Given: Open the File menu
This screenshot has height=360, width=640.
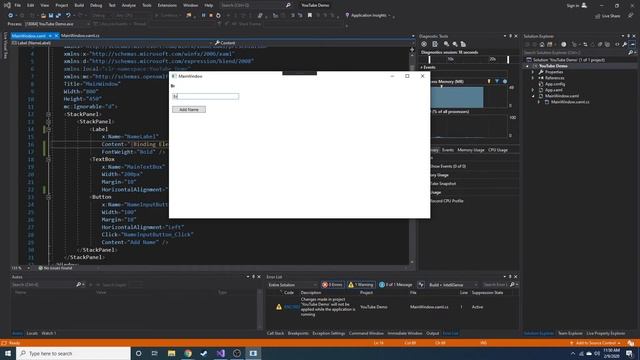Looking at the screenshot, I should [18, 5].
